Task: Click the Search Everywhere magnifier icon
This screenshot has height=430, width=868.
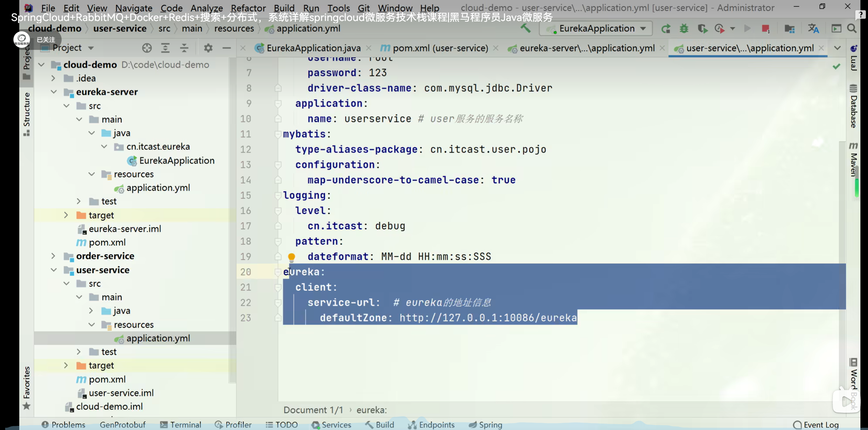Action: pos(852,29)
